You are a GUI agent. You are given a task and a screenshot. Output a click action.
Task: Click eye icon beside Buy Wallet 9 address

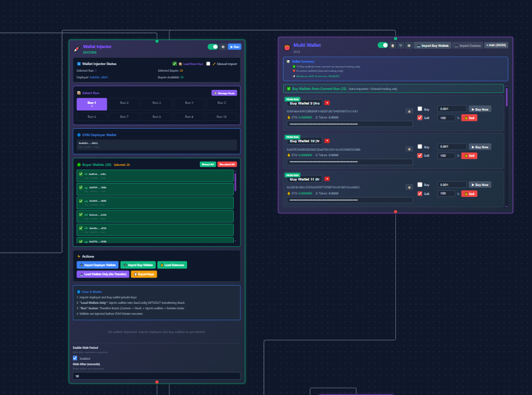pyautogui.click(x=409, y=111)
